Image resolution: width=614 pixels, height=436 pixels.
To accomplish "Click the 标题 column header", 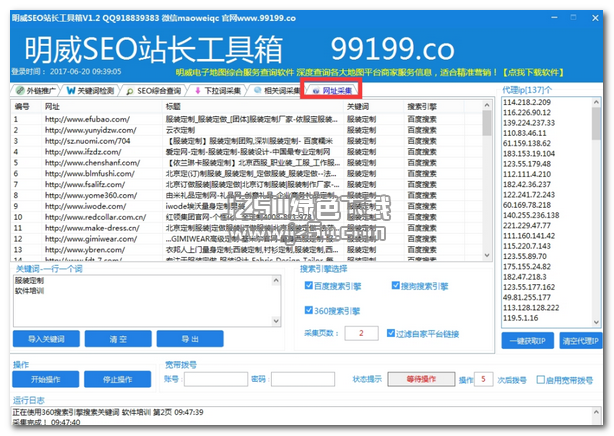I will tap(253, 107).
